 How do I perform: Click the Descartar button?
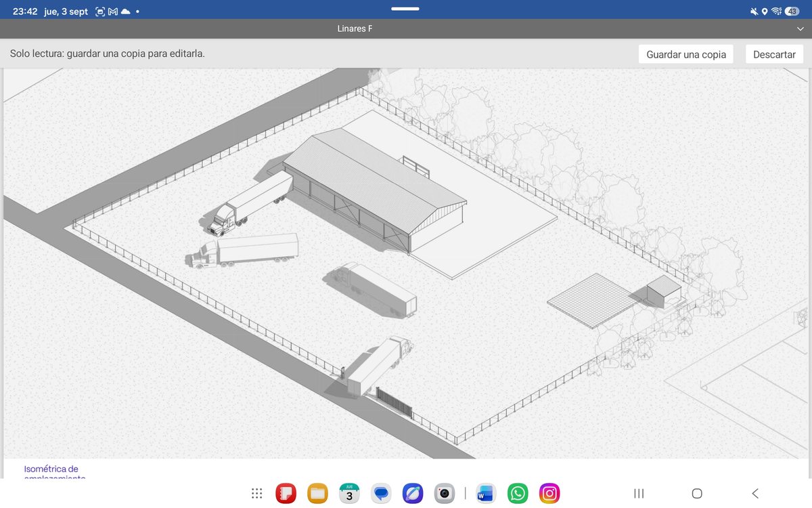click(774, 54)
